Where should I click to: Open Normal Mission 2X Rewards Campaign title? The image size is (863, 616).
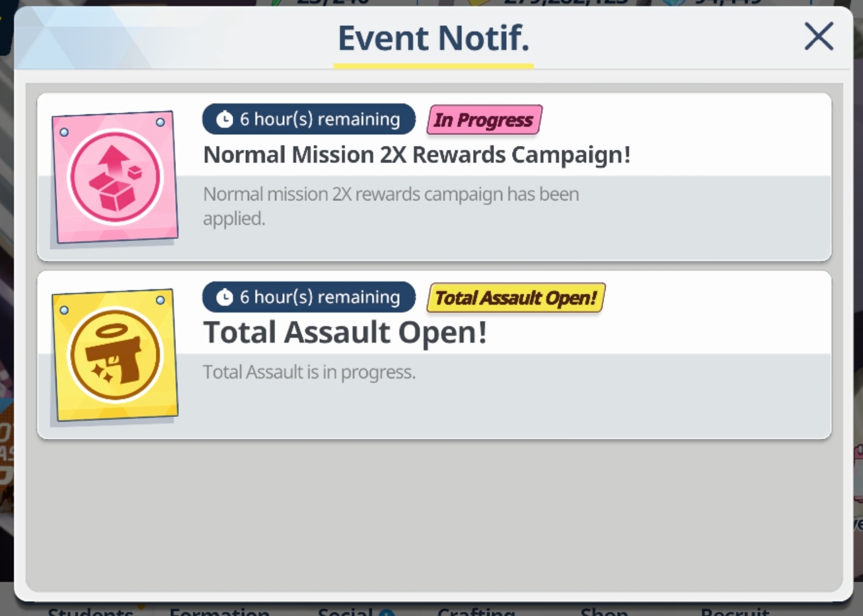pos(417,155)
